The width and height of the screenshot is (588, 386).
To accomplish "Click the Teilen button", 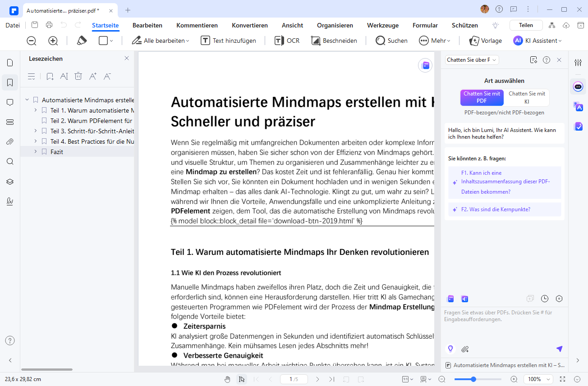I will pyautogui.click(x=526, y=25).
